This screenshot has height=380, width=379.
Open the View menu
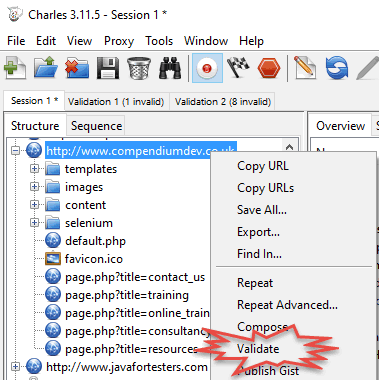click(79, 41)
